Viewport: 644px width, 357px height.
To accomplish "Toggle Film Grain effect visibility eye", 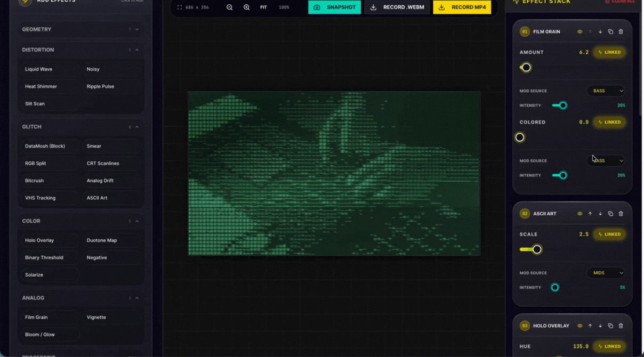I will point(579,31).
